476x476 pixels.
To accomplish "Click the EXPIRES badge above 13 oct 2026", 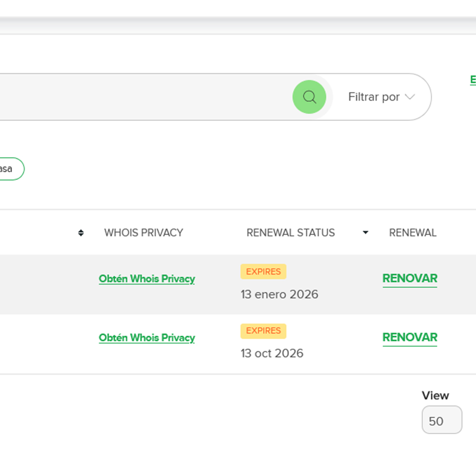I will 263,331.
